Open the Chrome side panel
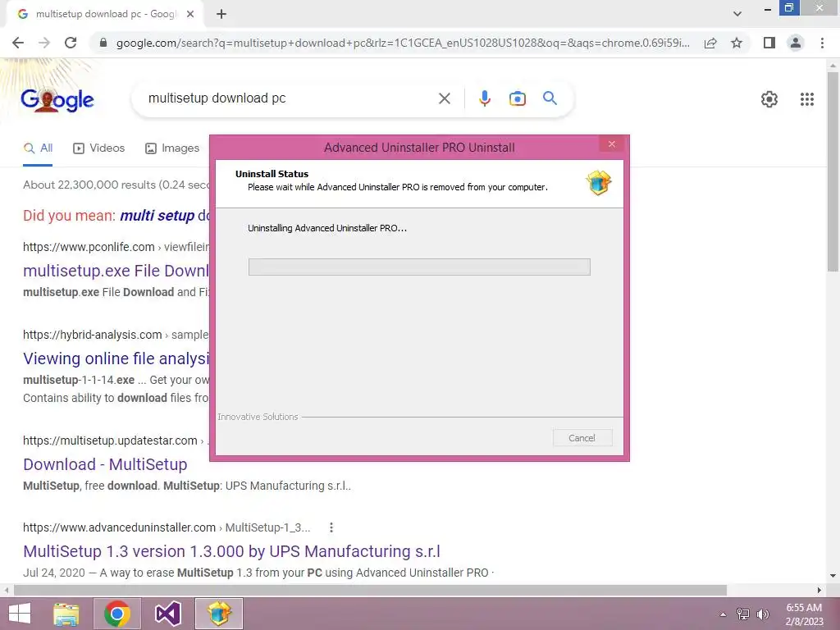Screen dimensions: 840x630 (x=769, y=43)
